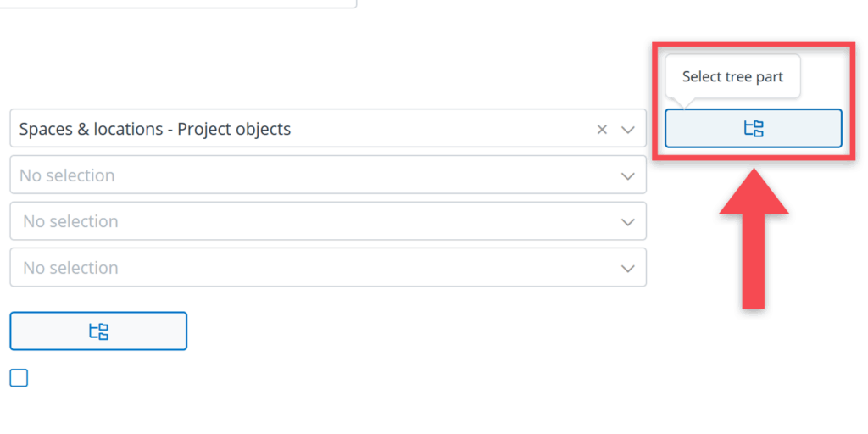
Task: Click the middle No selection placeholder text
Action: (x=70, y=222)
